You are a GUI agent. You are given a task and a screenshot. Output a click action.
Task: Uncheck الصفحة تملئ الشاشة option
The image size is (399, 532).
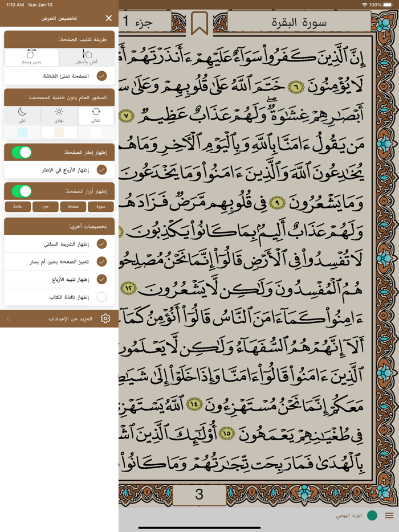click(x=101, y=76)
